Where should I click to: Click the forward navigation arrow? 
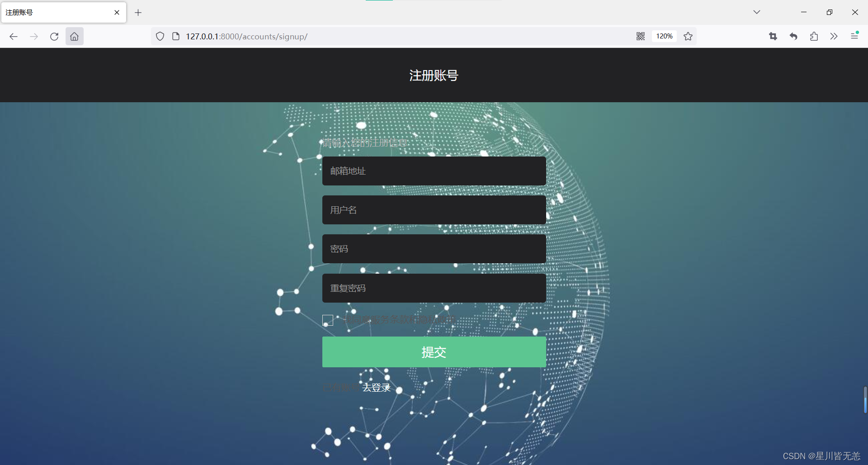(34, 36)
